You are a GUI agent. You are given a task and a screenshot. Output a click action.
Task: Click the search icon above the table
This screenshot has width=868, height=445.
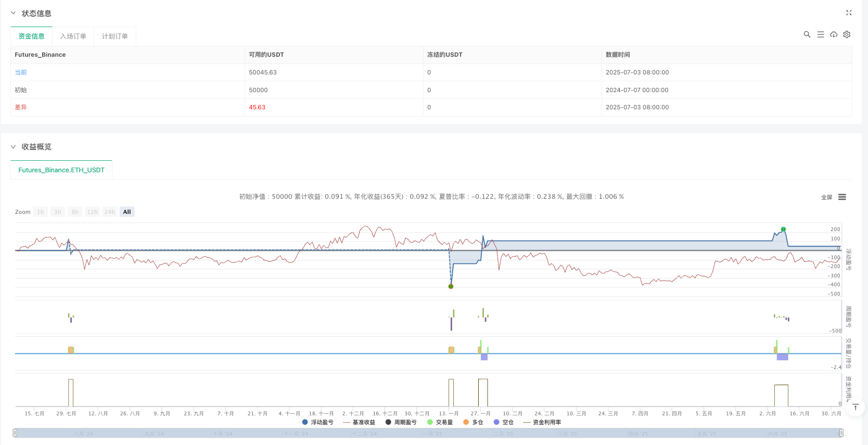(807, 34)
